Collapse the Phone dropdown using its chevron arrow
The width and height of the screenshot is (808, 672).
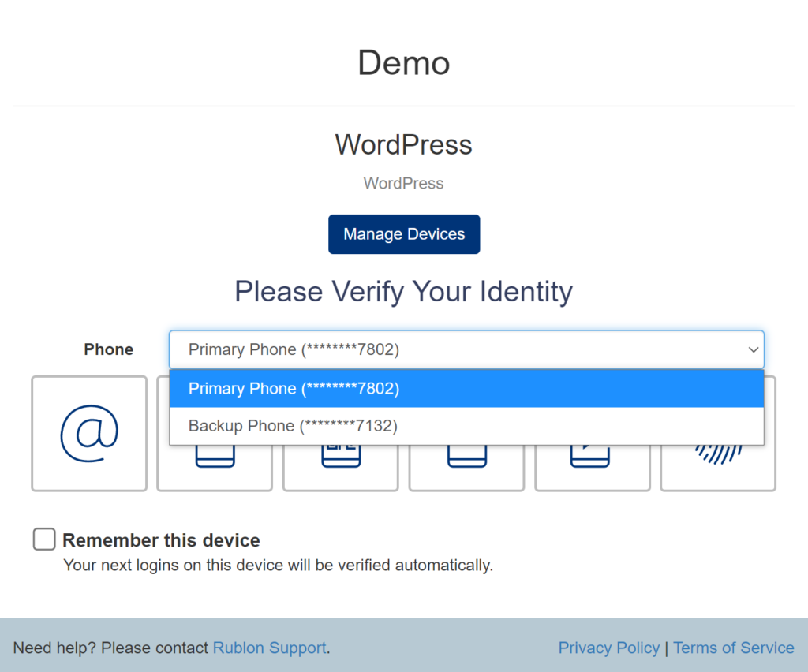[x=753, y=349]
